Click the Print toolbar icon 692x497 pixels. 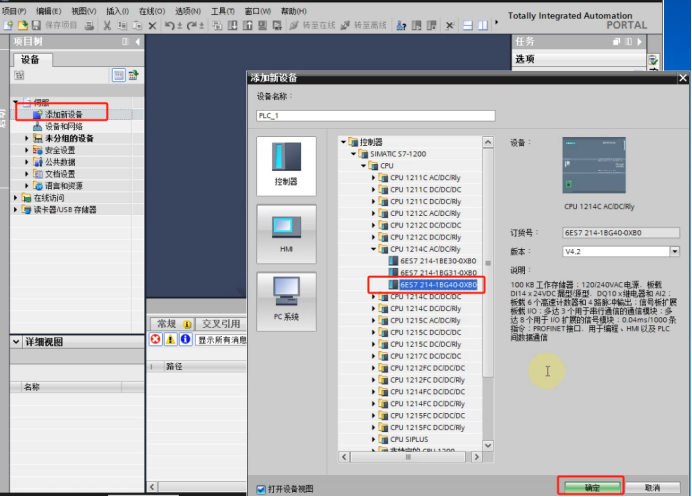pyautogui.click(x=89, y=26)
